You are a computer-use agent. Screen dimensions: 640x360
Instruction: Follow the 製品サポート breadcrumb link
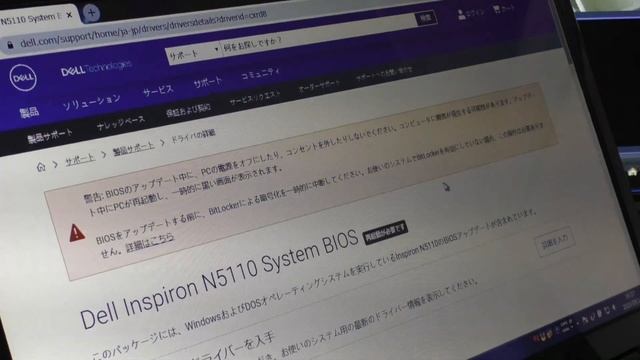click(x=134, y=148)
